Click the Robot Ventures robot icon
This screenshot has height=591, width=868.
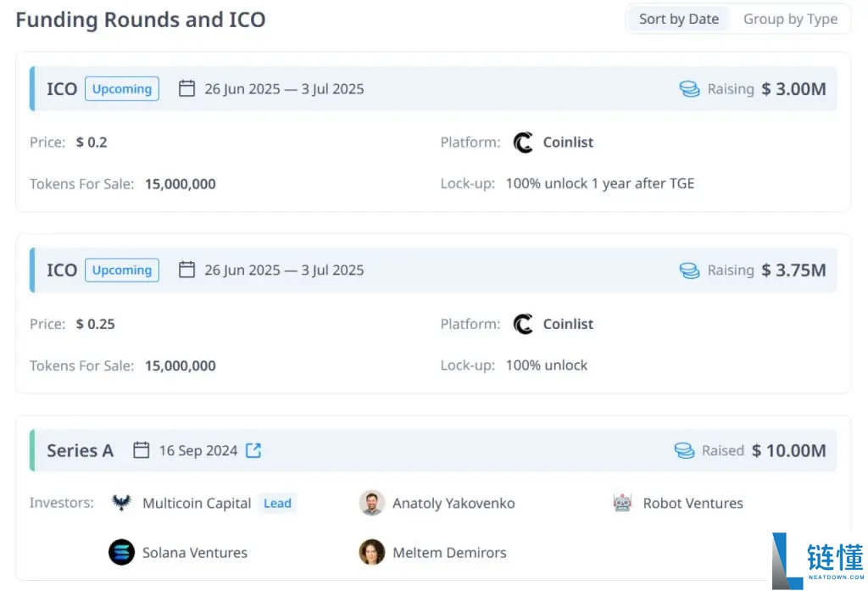pos(623,503)
